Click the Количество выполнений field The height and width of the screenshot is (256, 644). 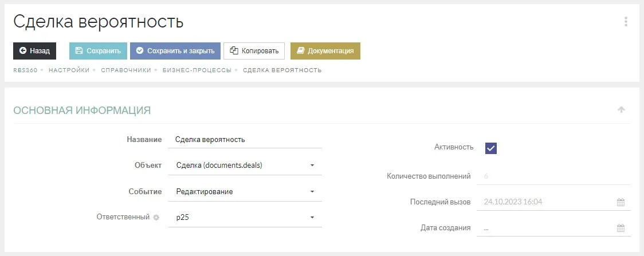coord(553,176)
